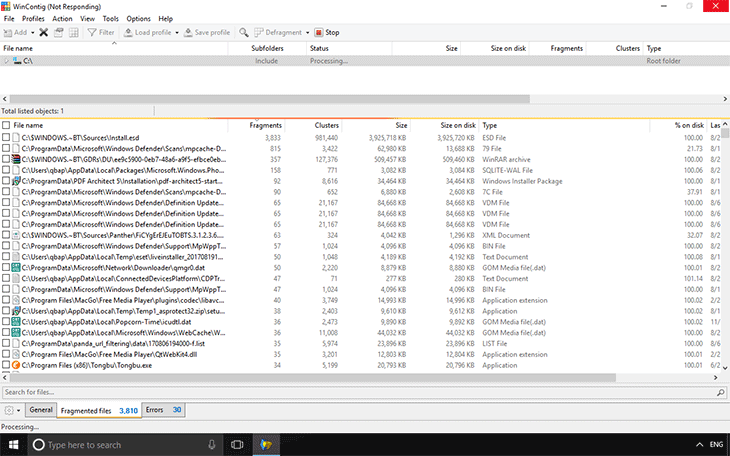Image resolution: width=730 pixels, height=456 pixels.
Task: Click the WinContig taskbar icon
Action: [266, 445]
